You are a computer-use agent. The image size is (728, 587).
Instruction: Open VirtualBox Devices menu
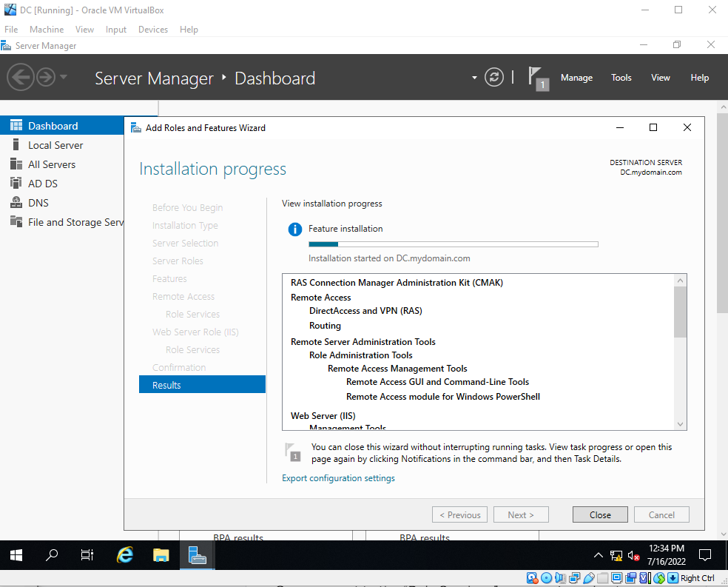pyautogui.click(x=152, y=30)
